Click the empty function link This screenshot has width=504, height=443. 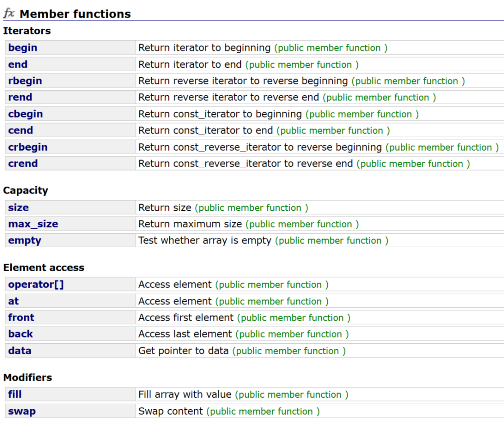tap(24, 240)
